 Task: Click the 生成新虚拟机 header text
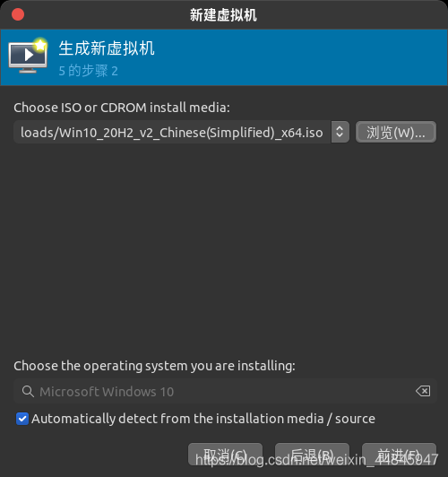pos(107,48)
